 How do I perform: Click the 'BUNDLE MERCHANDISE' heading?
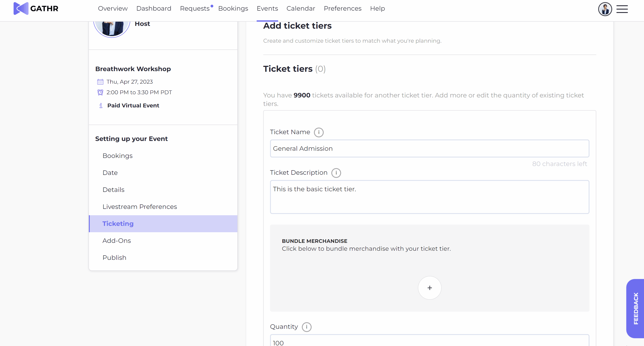point(315,241)
